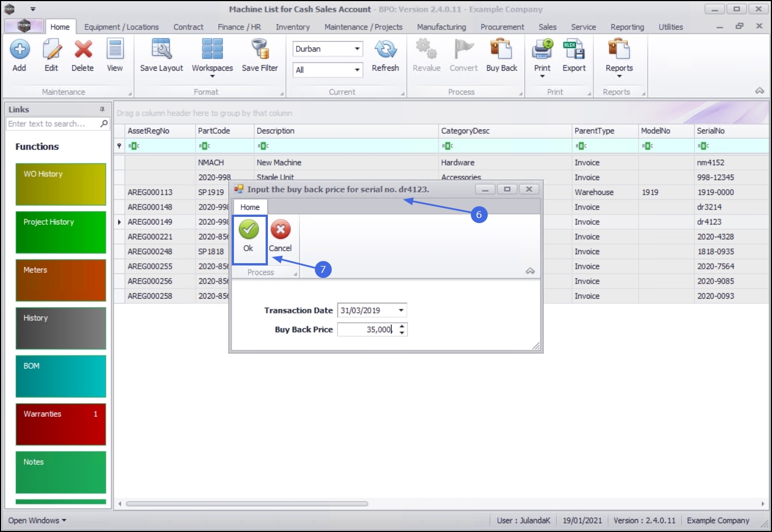Screen dimensions: 772x532
Task: Collapse the dialog ribbon
Action: tap(530, 271)
